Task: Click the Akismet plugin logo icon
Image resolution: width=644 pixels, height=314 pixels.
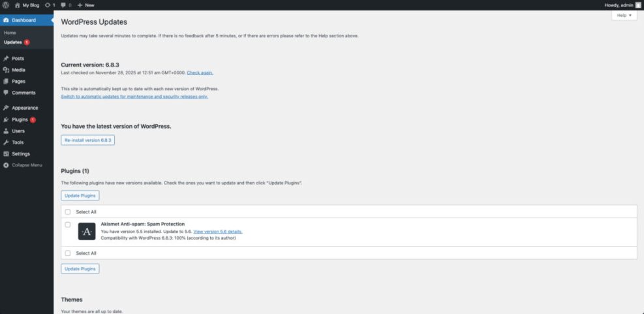Action: [x=87, y=231]
